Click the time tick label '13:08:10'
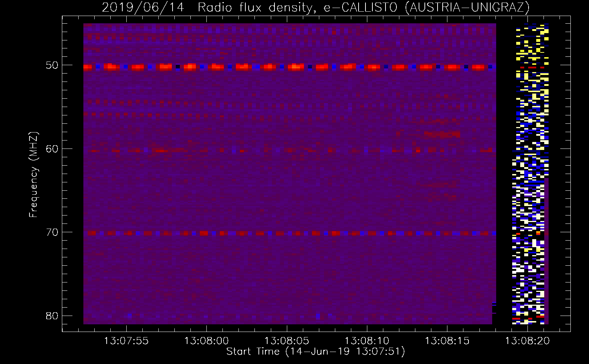This screenshot has width=589, height=364. click(367, 341)
